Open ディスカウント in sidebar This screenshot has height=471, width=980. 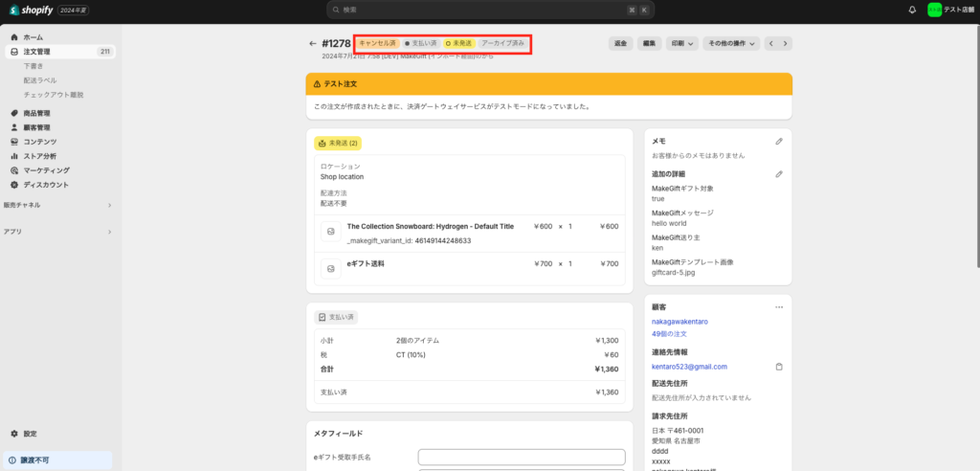pos(46,185)
